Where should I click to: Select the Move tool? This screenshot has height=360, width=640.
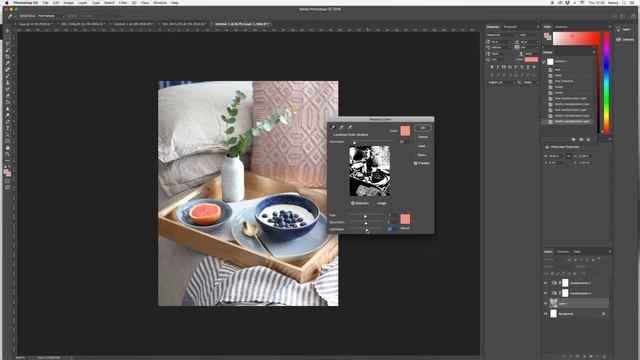click(x=7, y=31)
